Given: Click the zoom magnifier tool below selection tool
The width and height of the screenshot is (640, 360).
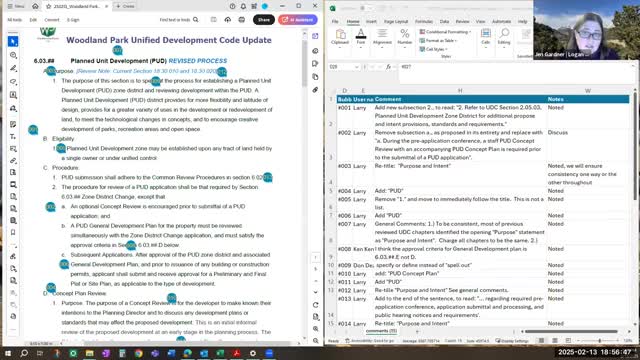Looking at the screenshot, I should click(13, 55).
